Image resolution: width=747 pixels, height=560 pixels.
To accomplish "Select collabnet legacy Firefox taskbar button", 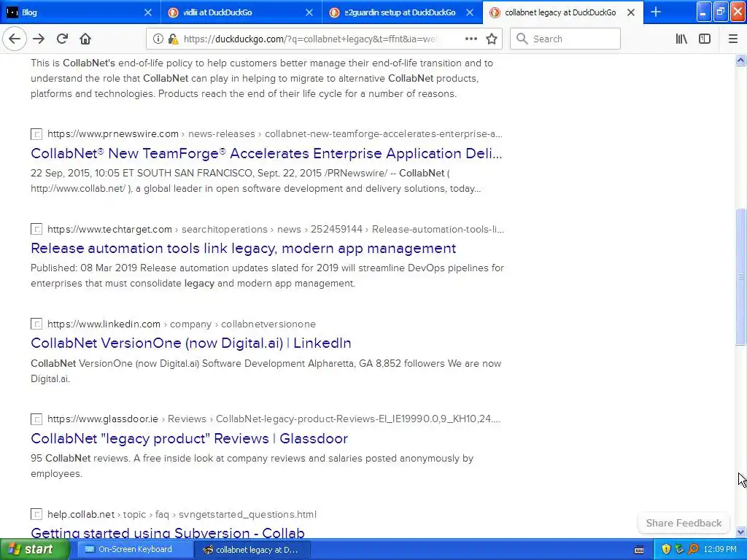I will (252, 550).
